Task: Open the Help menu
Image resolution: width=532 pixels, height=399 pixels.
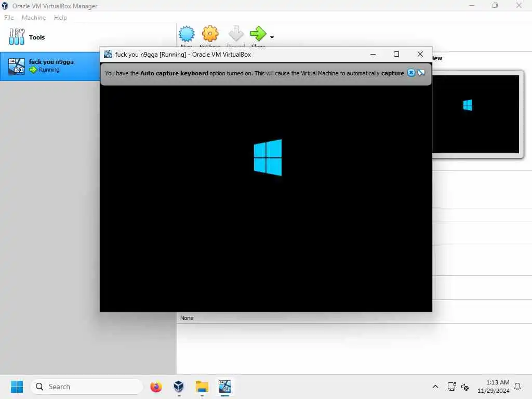Action: (60, 18)
